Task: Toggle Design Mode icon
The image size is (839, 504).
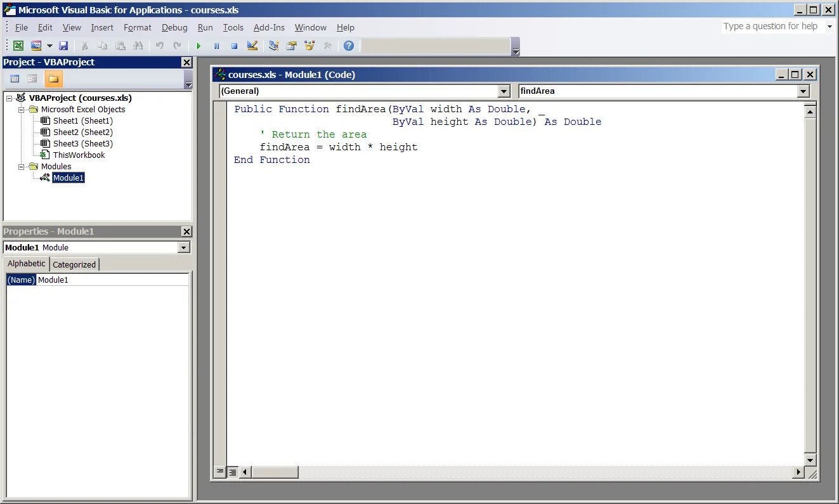Action: 252,46
